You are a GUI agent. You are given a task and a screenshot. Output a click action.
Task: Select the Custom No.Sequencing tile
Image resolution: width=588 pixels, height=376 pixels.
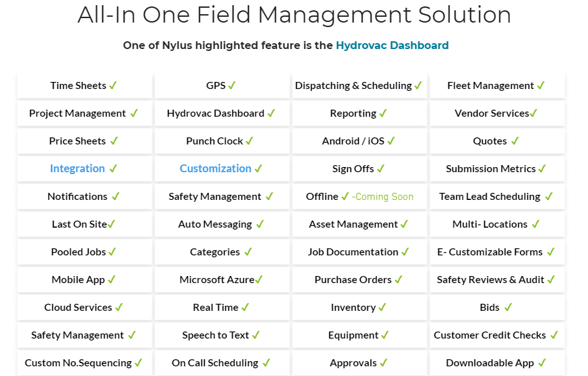(85, 363)
